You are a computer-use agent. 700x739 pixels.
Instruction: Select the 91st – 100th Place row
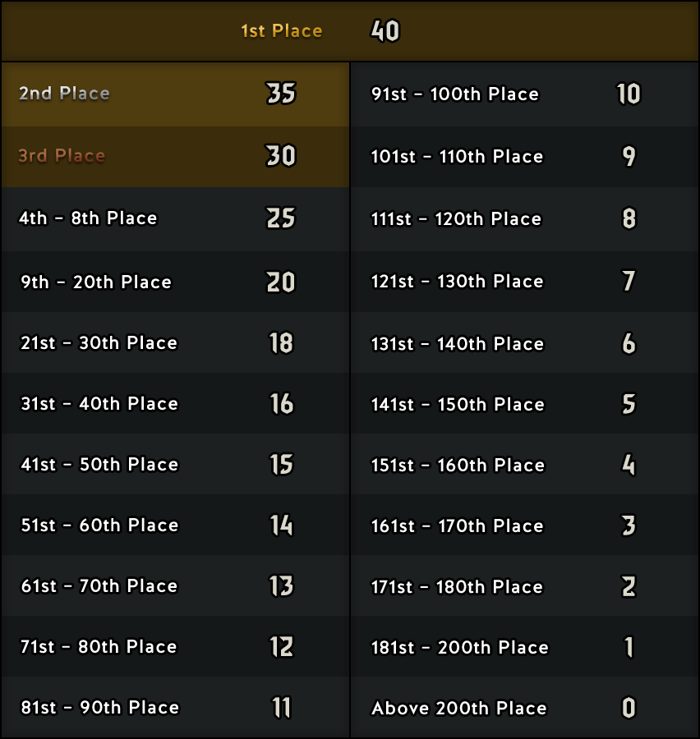click(524, 94)
